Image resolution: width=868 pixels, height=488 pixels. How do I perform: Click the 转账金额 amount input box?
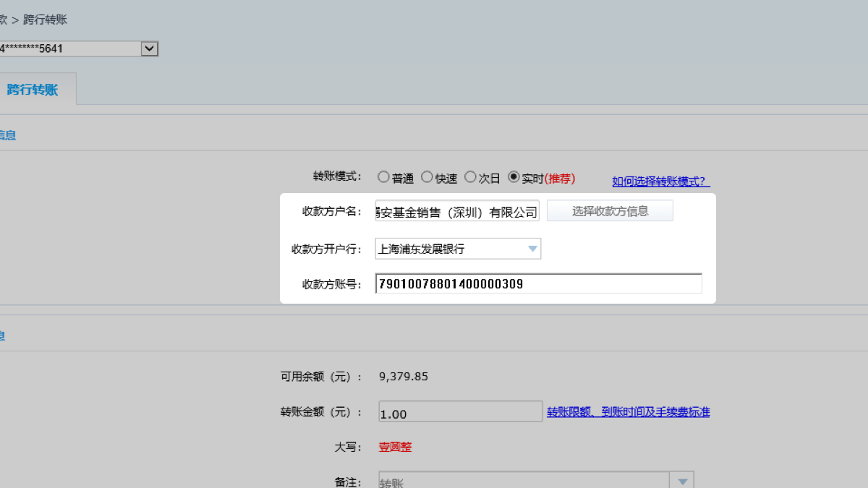460,412
